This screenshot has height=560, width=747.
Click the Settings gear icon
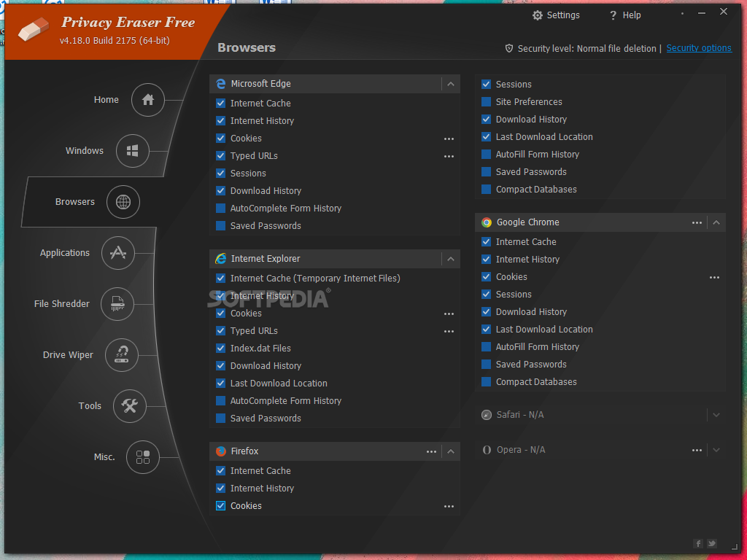click(x=538, y=15)
